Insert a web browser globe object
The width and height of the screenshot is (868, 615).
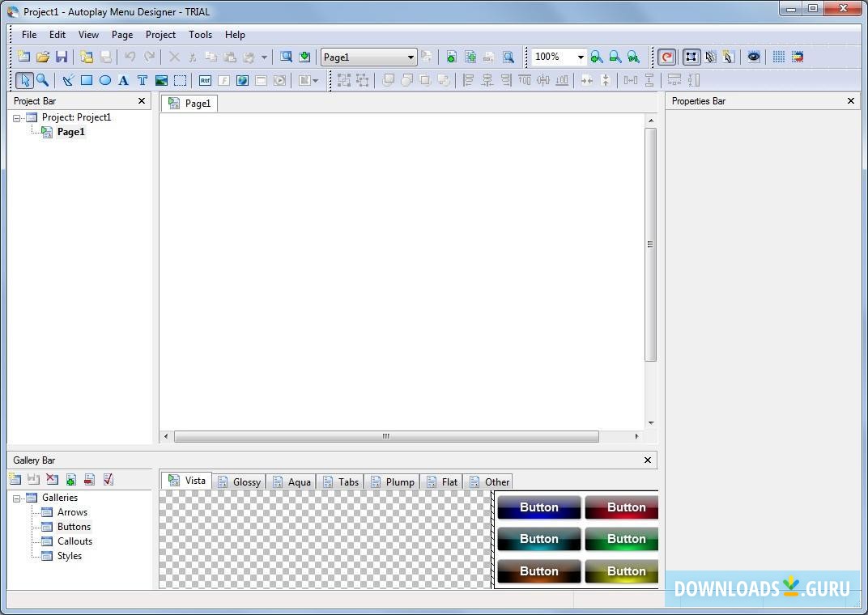point(242,80)
